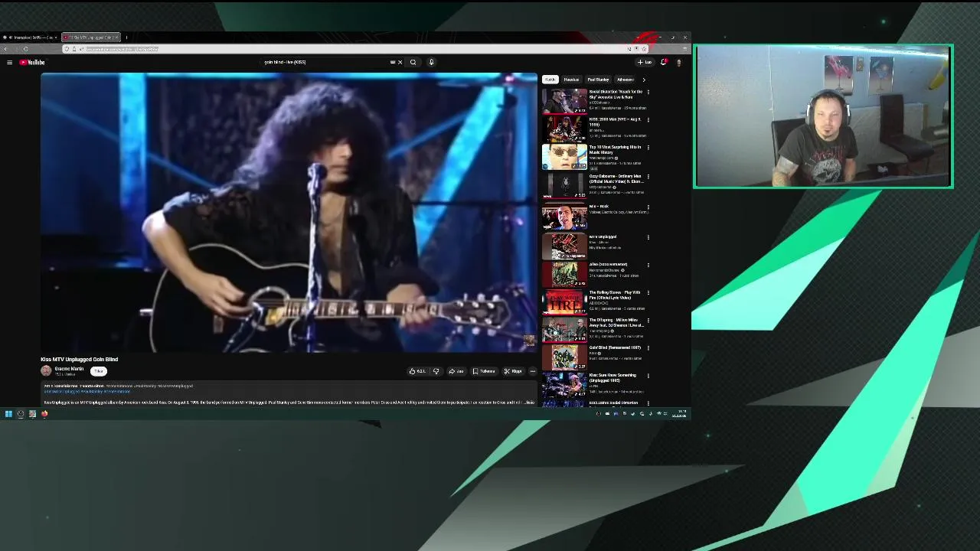Start voice search with the microphone

click(x=431, y=62)
